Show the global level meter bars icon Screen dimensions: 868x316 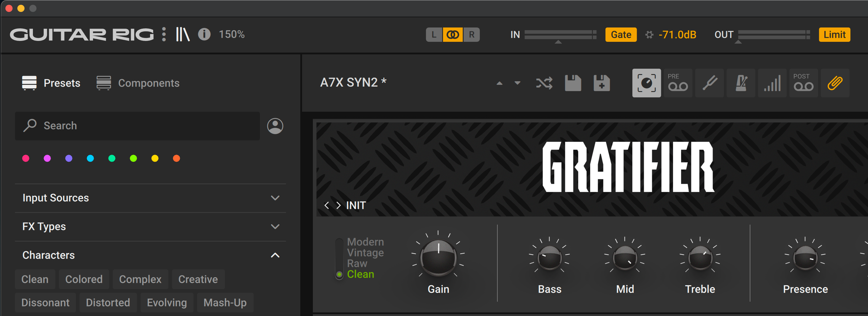click(772, 83)
